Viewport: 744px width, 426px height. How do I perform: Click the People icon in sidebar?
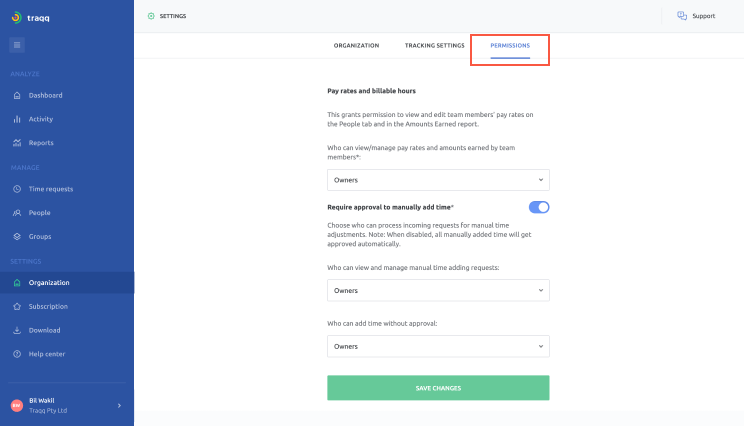pyautogui.click(x=17, y=213)
